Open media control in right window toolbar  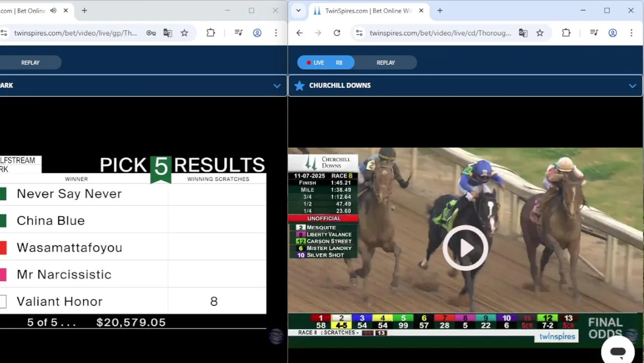click(x=594, y=33)
